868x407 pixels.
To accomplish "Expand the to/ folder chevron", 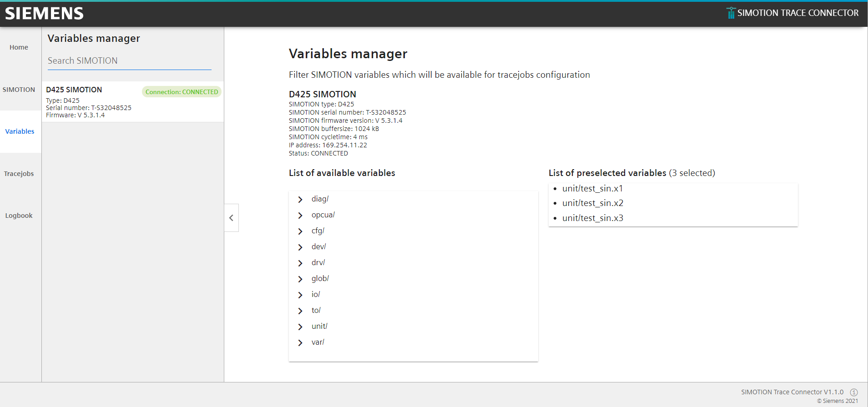I will pos(300,311).
